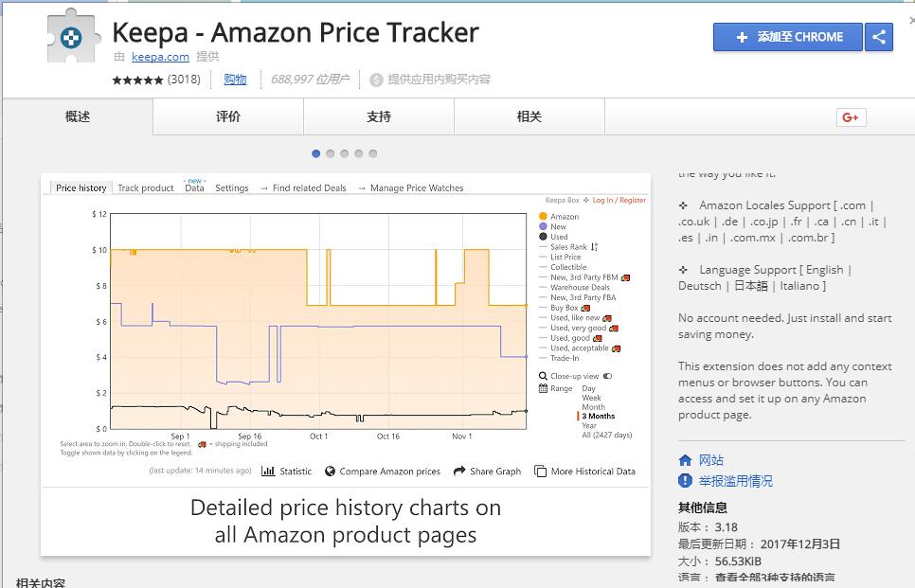Click the Share Graph arrow icon
The height and width of the screenshot is (588, 915).
459,471
